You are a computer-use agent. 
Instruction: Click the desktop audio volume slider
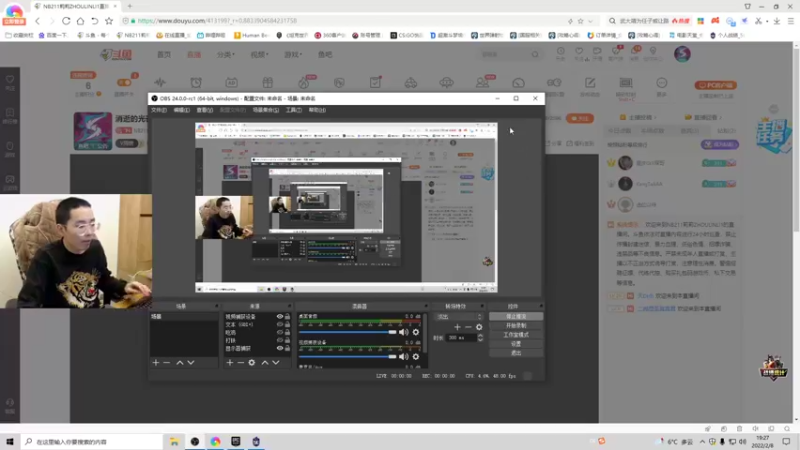(x=347, y=332)
